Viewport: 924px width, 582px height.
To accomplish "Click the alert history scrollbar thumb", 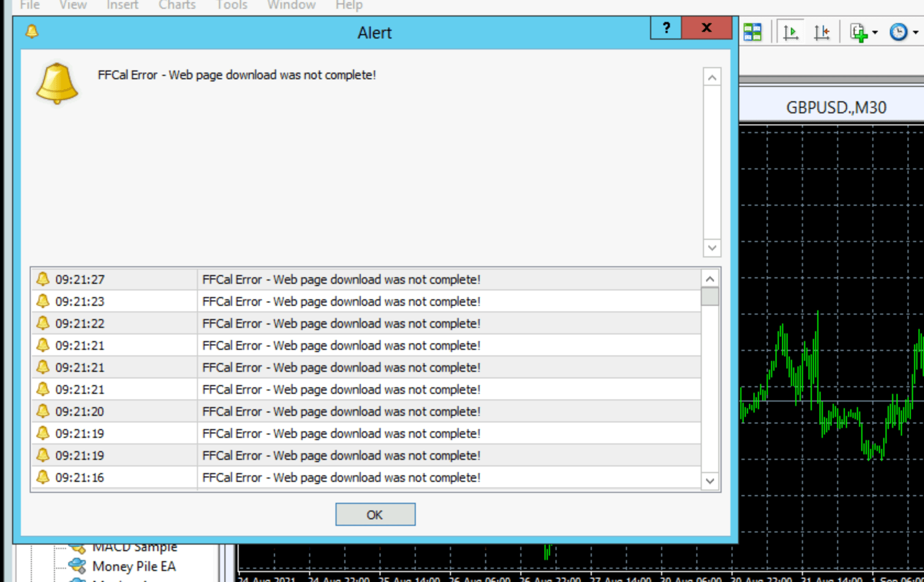I will pos(710,297).
